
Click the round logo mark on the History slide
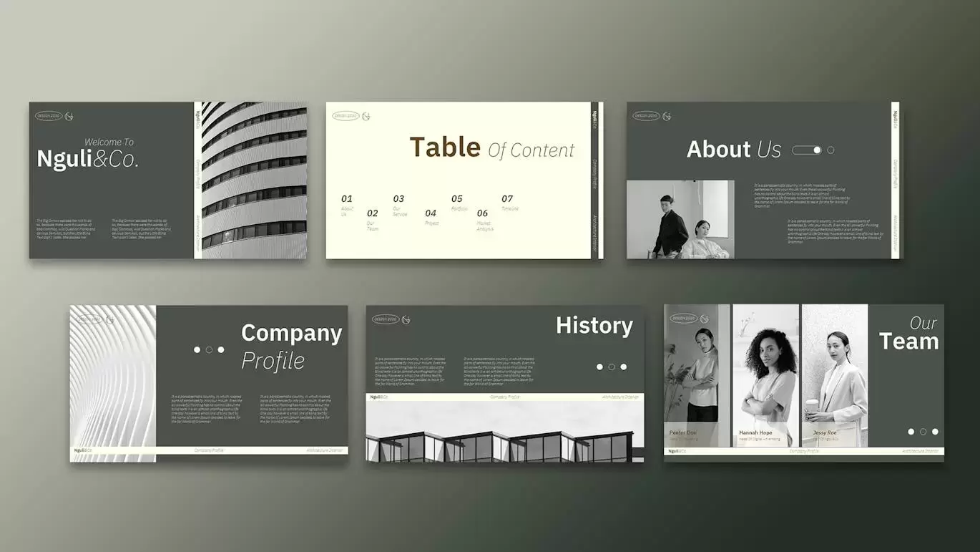[406, 319]
